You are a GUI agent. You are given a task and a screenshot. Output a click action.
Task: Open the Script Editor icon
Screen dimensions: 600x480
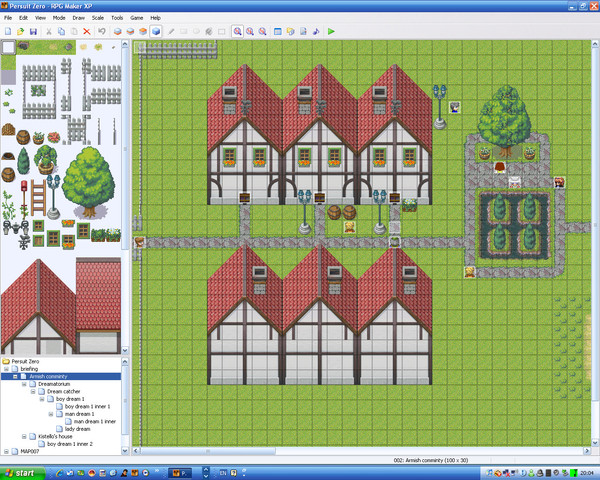(x=303, y=31)
